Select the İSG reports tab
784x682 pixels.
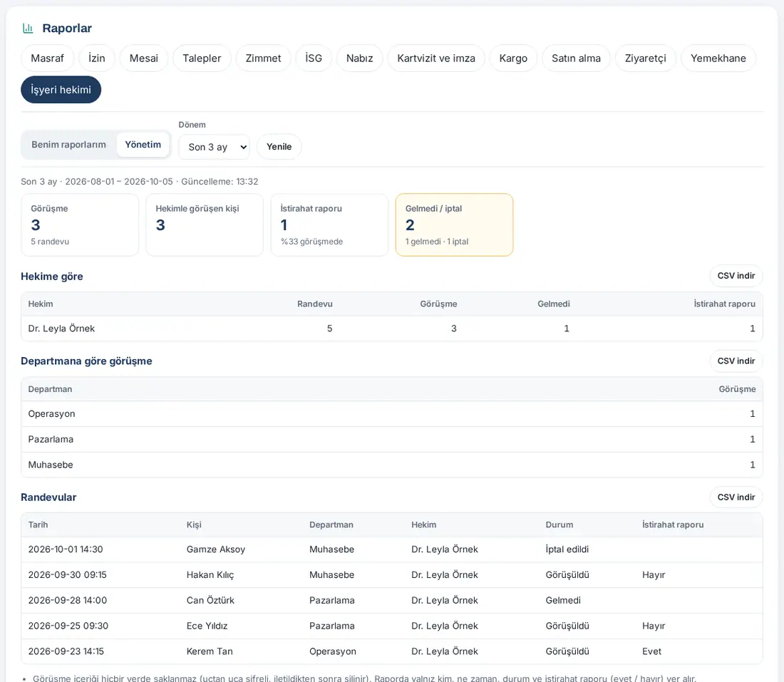[x=314, y=58]
